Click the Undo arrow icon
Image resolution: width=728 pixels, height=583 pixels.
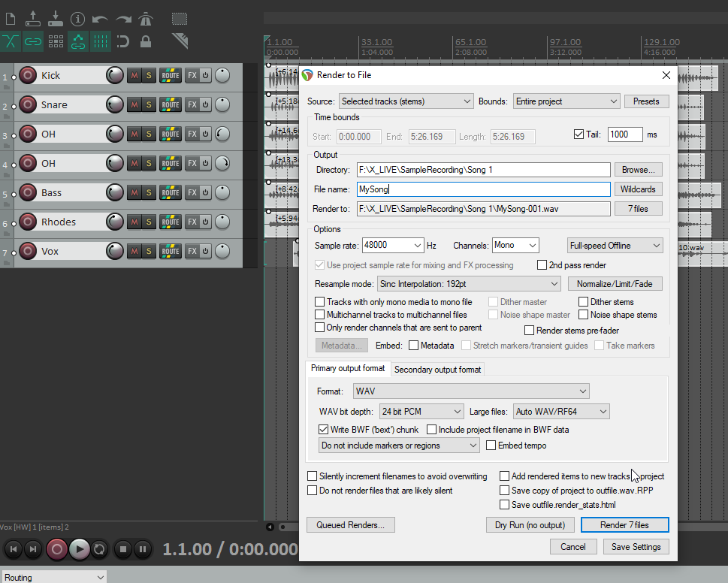pyautogui.click(x=100, y=19)
